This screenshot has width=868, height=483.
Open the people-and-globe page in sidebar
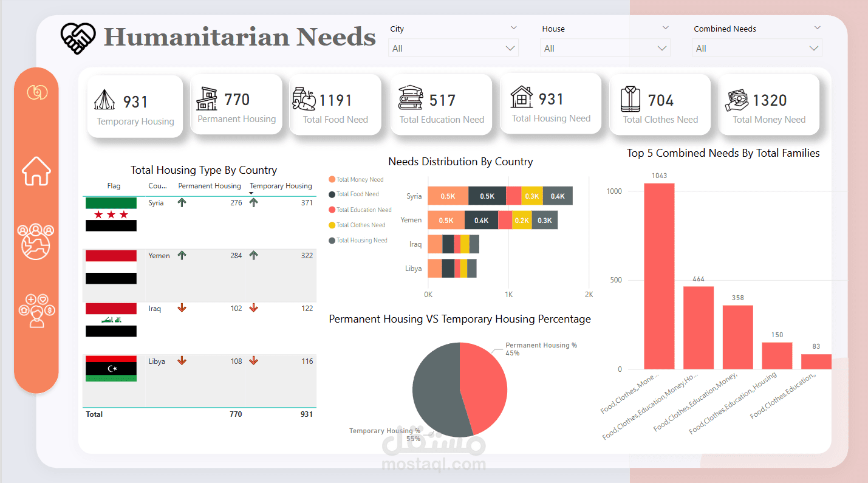click(x=36, y=241)
